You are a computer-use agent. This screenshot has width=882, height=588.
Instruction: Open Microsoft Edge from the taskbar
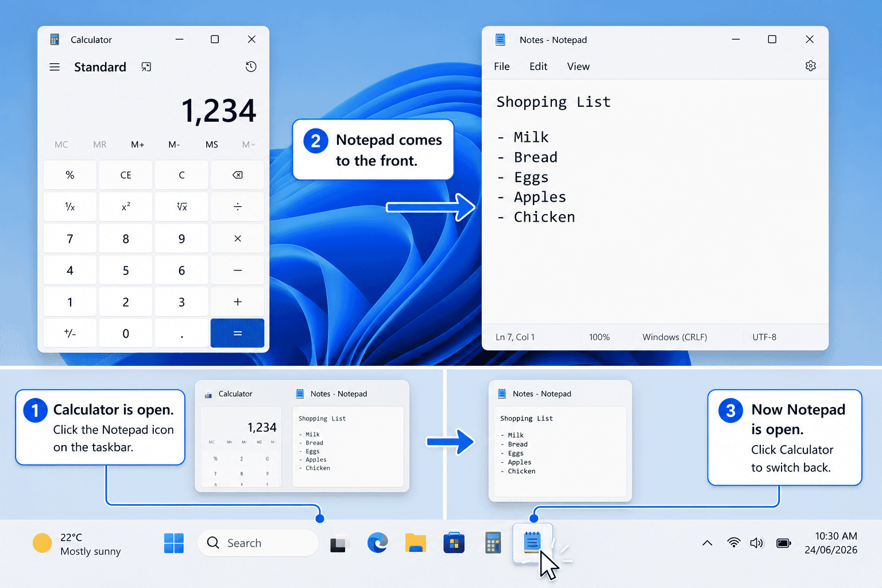coord(377,543)
